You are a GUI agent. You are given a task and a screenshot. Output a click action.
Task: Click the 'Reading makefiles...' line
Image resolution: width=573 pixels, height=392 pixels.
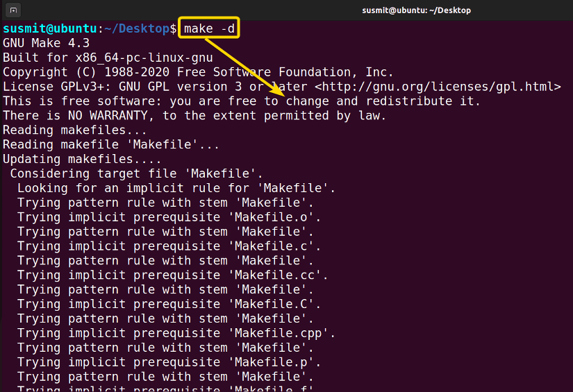pos(75,130)
